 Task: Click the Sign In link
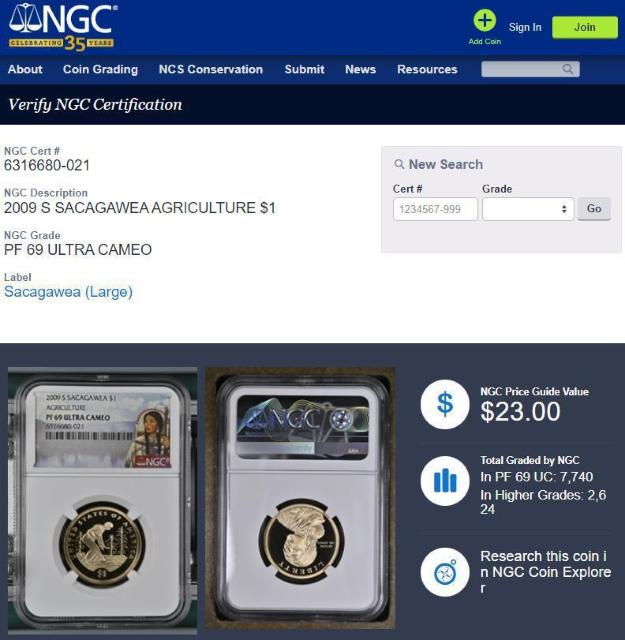point(525,27)
